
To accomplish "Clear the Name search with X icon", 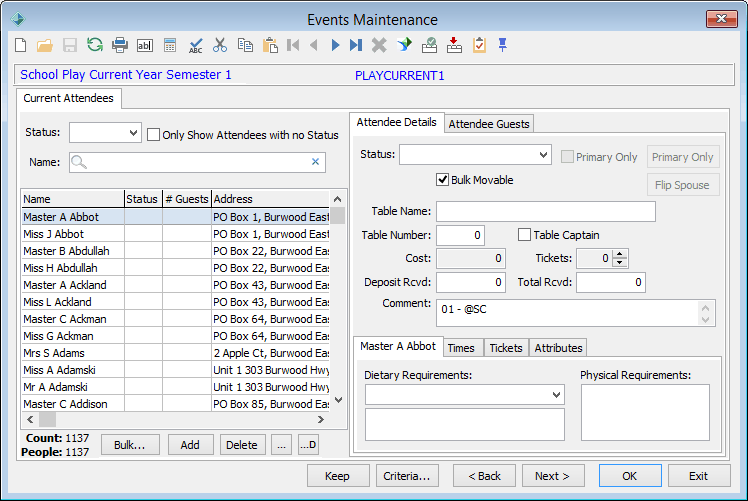I will [315, 162].
